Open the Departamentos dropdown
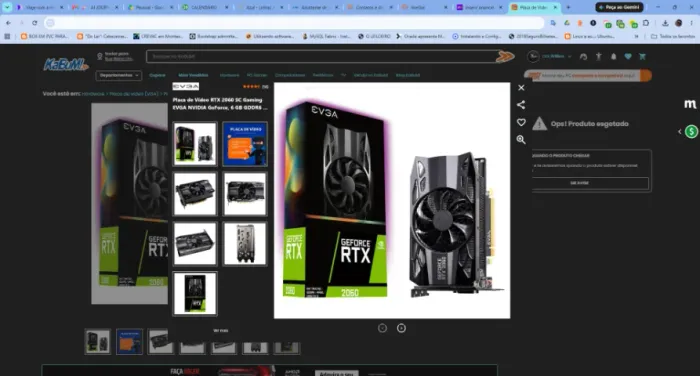This screenshot has width=700, height=376. [119, 75]
